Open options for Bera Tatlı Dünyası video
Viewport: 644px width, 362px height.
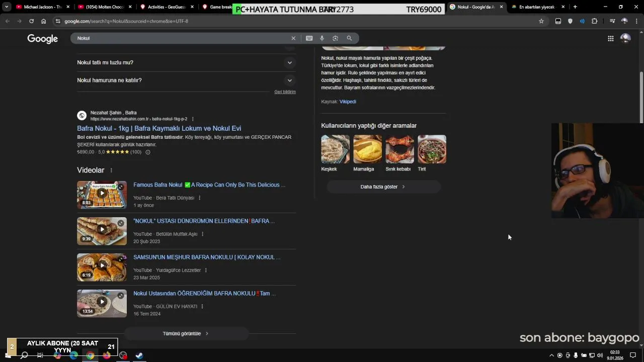(x=199, y=198)
